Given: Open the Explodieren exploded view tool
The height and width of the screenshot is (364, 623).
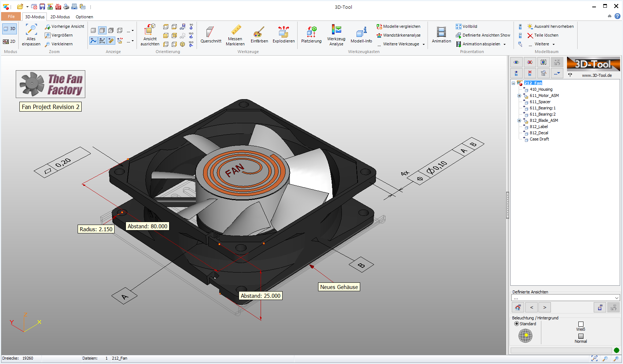Looking at the screenshot, I should tap(284, 35).
